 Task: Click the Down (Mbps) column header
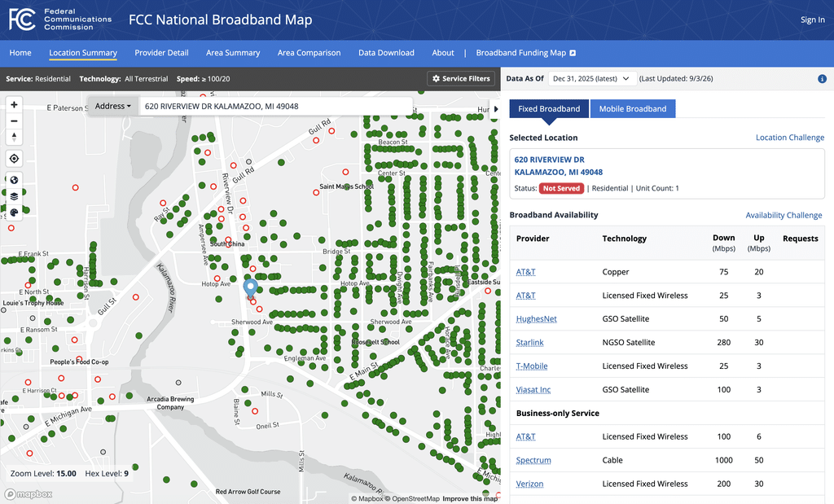[x=724, y=243]
